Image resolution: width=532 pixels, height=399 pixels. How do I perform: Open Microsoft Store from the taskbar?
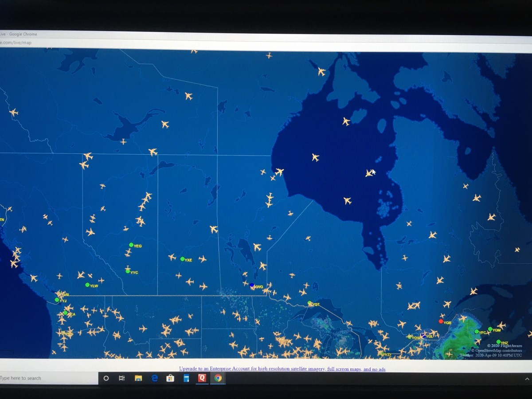point(170,378)
